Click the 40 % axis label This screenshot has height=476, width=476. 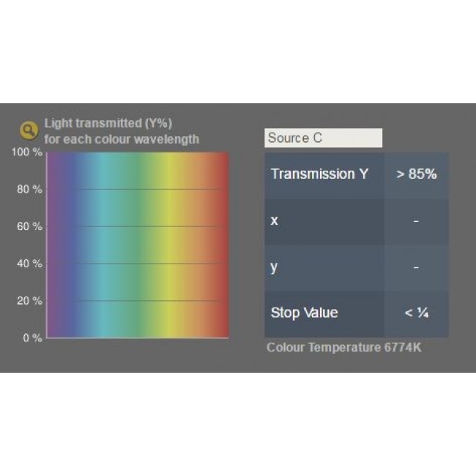click(x=29, y=264)
